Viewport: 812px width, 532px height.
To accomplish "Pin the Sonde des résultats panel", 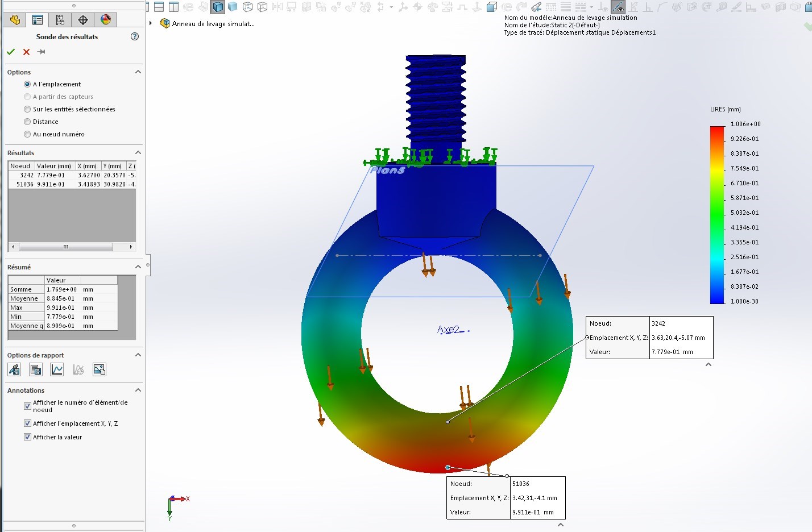I will pyautogui.click(x=42, y=52).
